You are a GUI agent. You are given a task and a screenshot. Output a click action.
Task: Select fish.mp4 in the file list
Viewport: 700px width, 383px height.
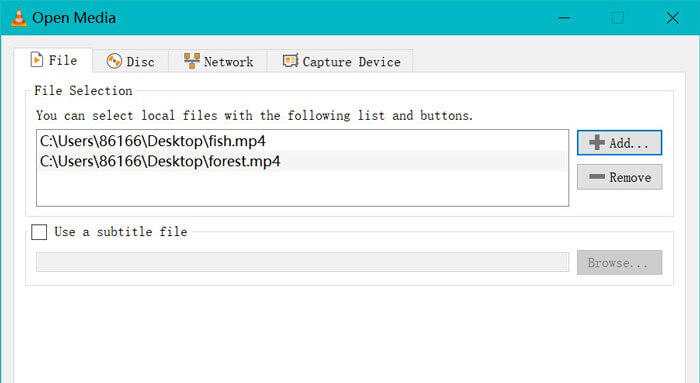click(302, 141)
